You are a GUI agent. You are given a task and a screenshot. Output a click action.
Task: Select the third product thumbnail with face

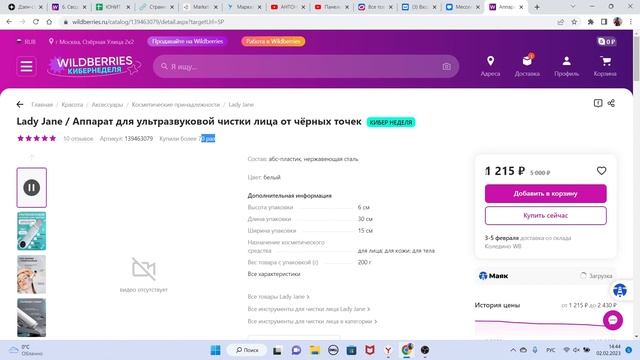coord(31,274)
